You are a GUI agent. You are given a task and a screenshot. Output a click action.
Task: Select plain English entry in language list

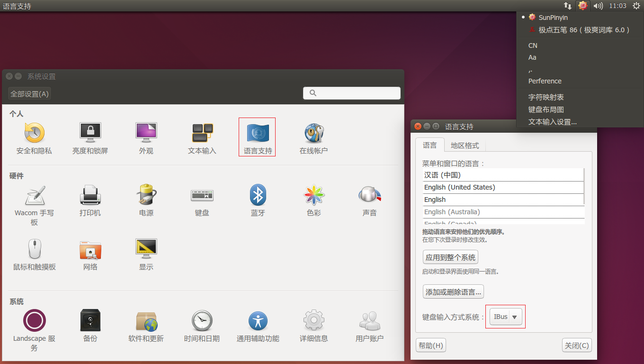click(x=503, y=200)
